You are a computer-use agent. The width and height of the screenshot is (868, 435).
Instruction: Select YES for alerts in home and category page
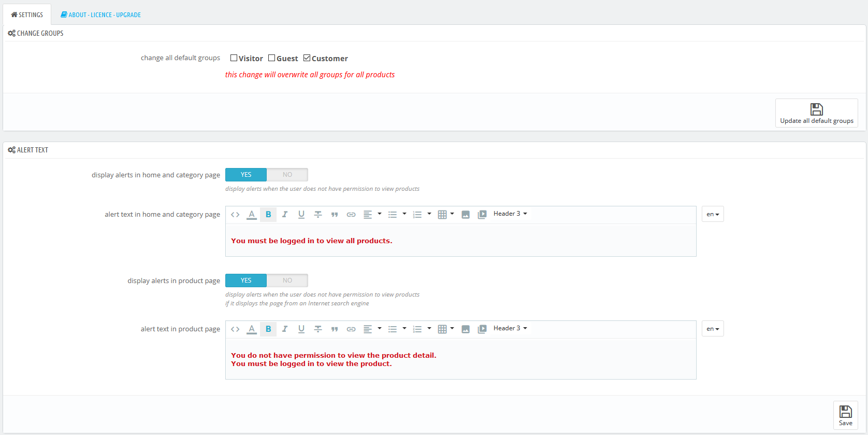click(246, 175)
